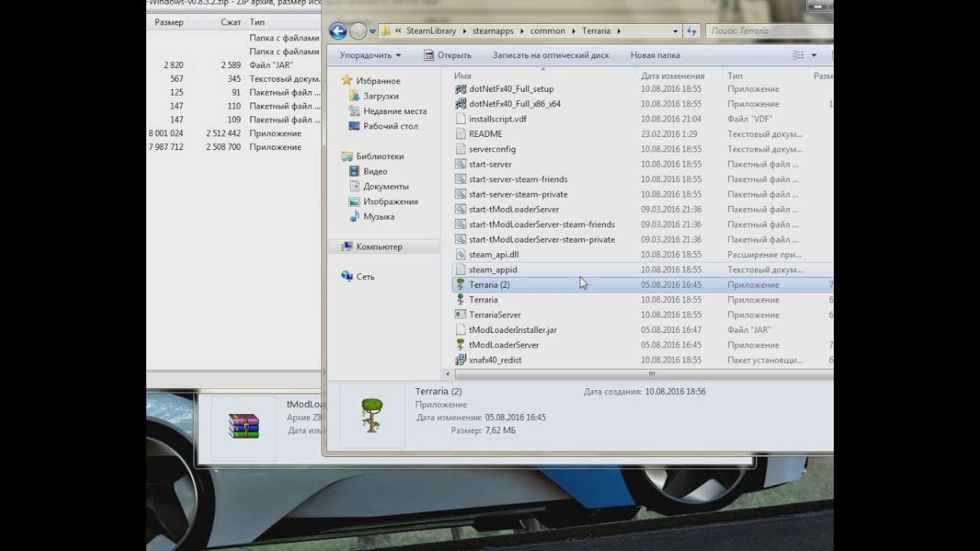Click Записать на оптический диск
Image resolution: width=980 pixels, height=551 pixels.
[550, 55]
